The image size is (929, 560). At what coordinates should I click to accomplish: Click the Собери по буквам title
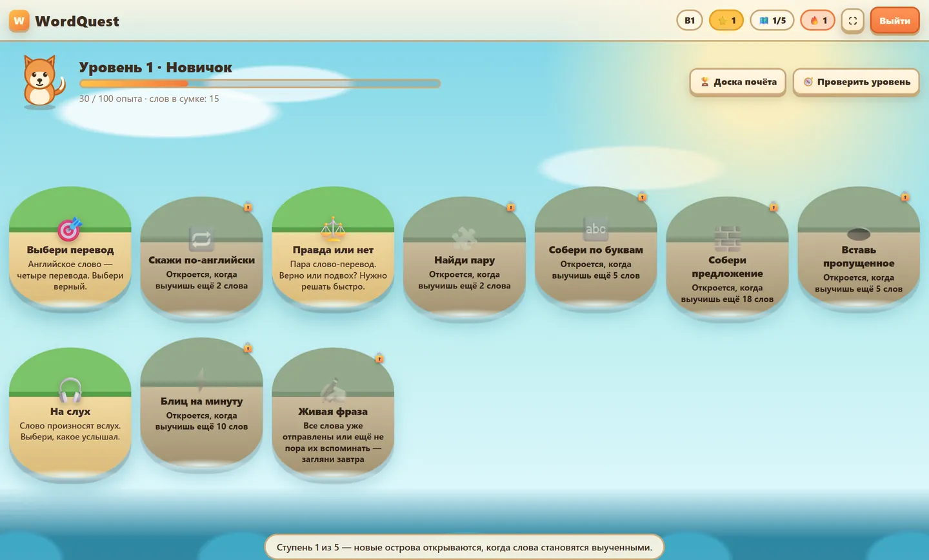[x=595, y=250]
